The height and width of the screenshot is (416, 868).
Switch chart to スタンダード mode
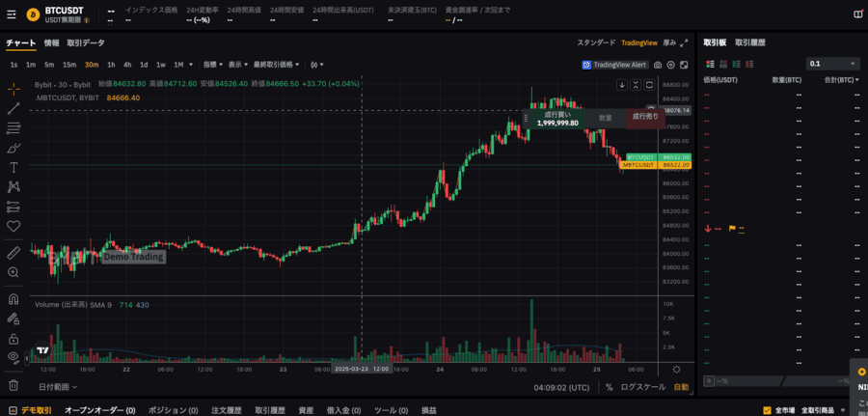tap(596, 42)
